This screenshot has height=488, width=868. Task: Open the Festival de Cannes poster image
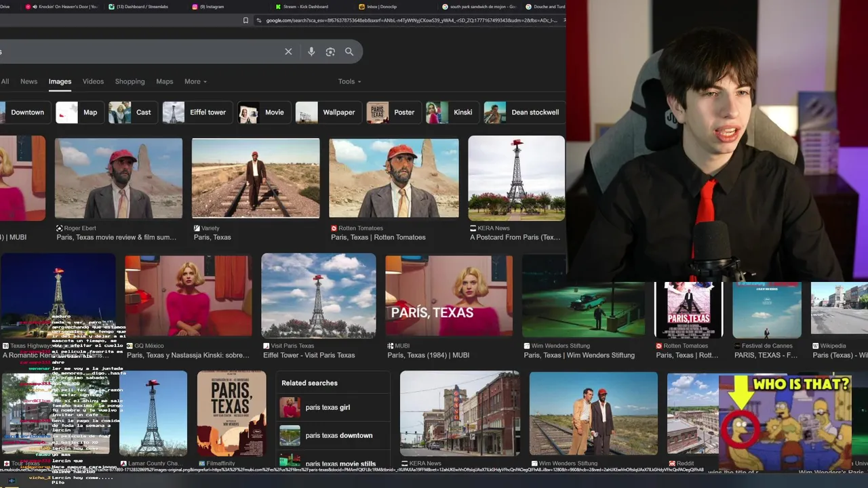click(x=767, y=310)
